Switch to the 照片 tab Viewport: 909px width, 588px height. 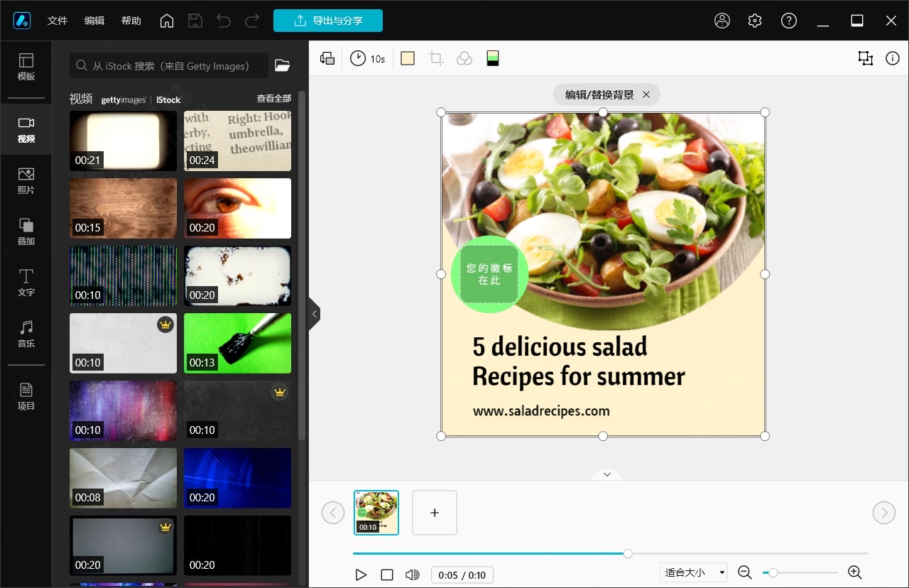point(26,180)
